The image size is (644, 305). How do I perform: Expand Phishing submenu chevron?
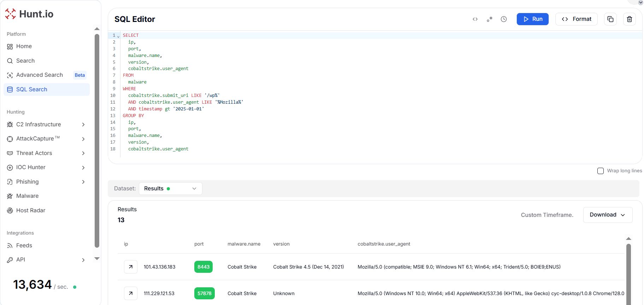pos(83,182)
